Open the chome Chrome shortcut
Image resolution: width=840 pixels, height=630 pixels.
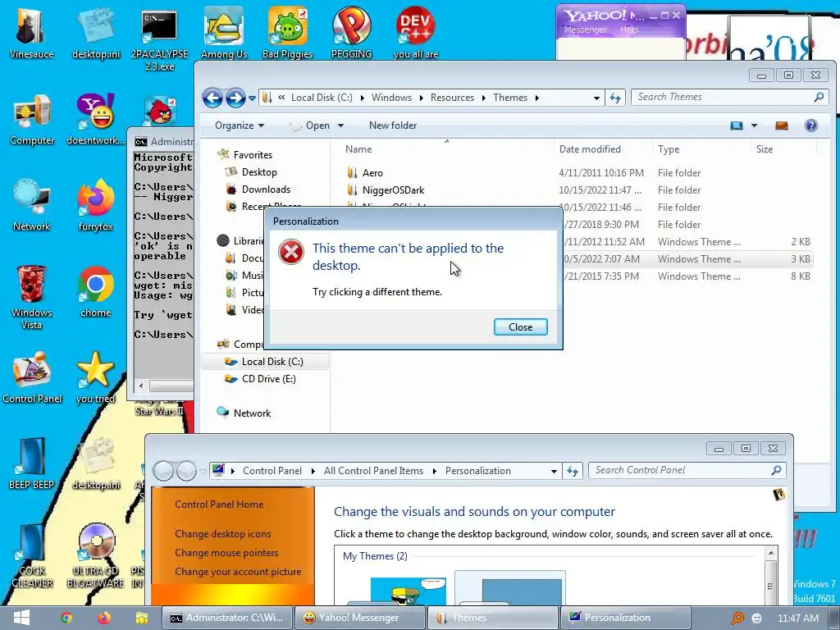coord(95,292)
